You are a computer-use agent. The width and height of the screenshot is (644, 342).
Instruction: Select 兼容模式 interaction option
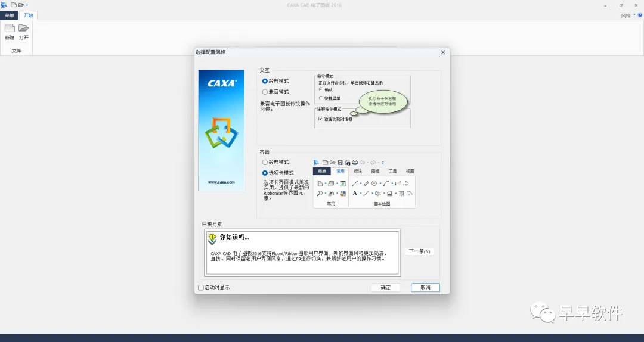coord(275,92)
